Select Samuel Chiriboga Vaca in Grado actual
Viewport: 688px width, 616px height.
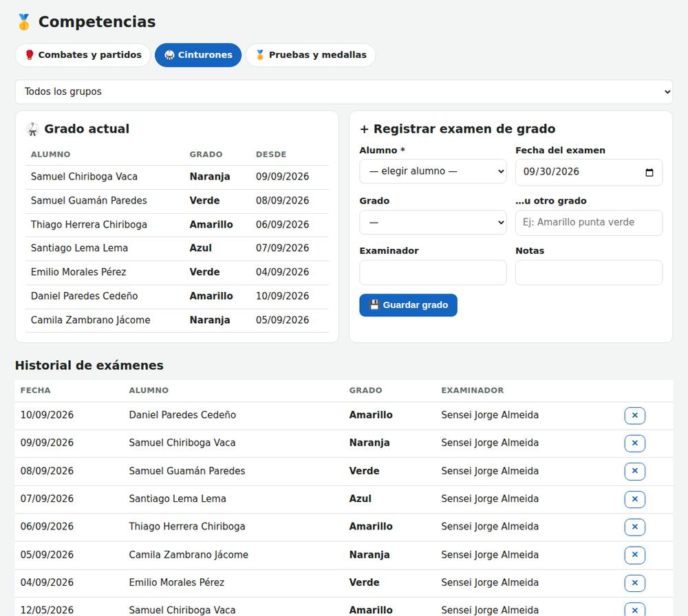pos(84,177)
